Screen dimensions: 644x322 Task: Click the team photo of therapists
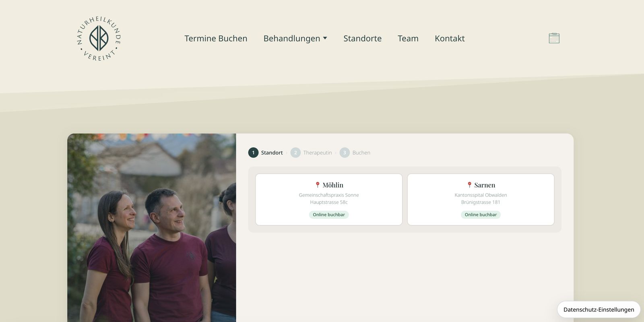(x=152, y=228)
